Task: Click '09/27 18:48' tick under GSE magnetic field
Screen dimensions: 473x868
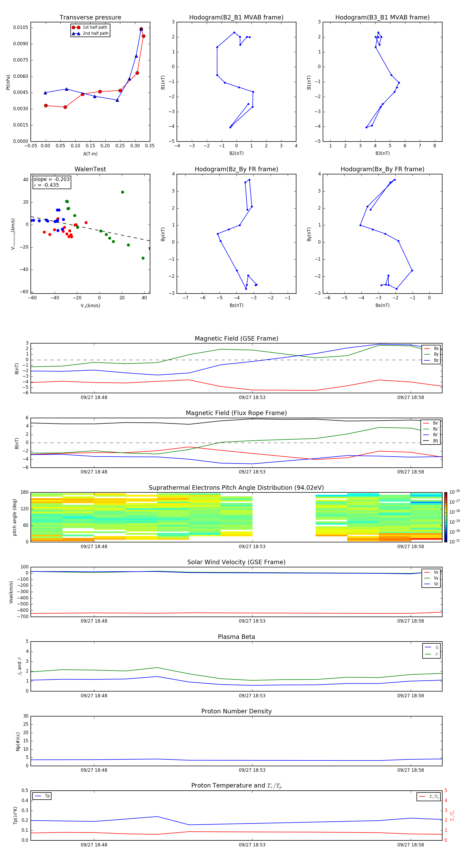Action: coord(94,398)
